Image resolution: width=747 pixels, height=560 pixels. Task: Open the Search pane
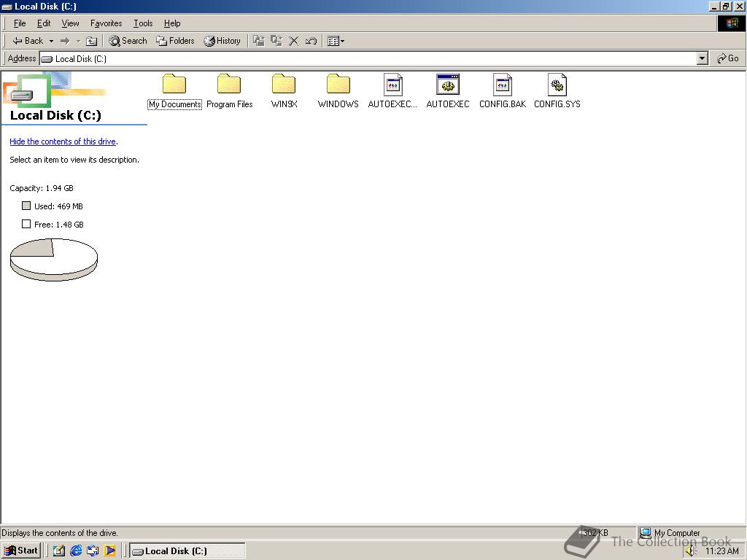tap(128, 41)
